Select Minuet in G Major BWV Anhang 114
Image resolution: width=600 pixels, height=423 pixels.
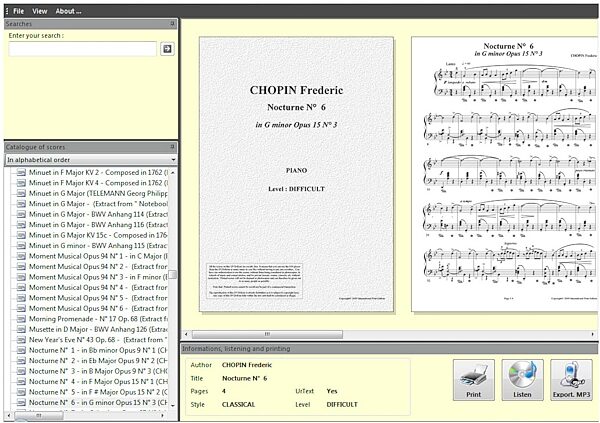pos(98,214)
